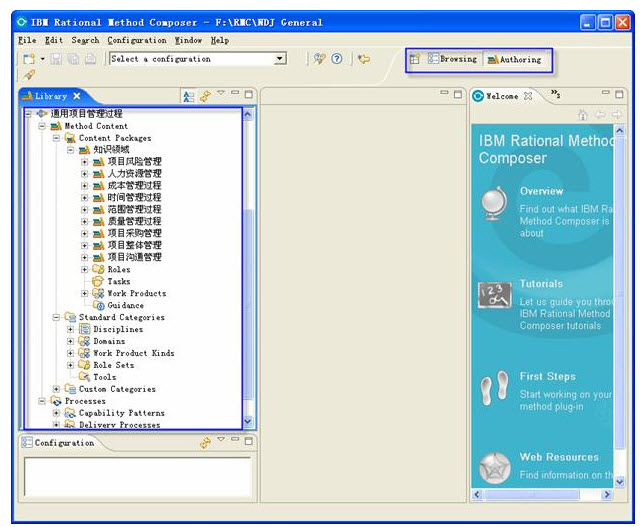
Task: Switch to the Authoring perspective
Action: point(514,60)
